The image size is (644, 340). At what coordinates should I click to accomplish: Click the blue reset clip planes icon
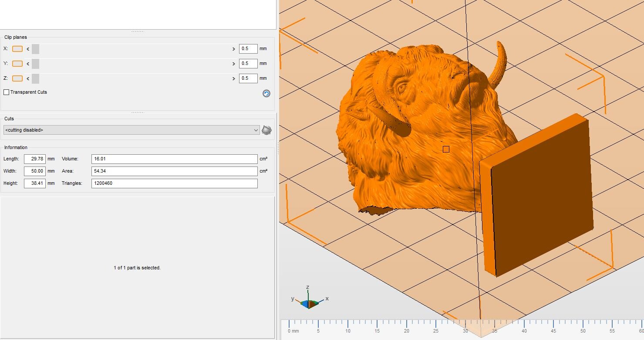click(x=266, y=93)
